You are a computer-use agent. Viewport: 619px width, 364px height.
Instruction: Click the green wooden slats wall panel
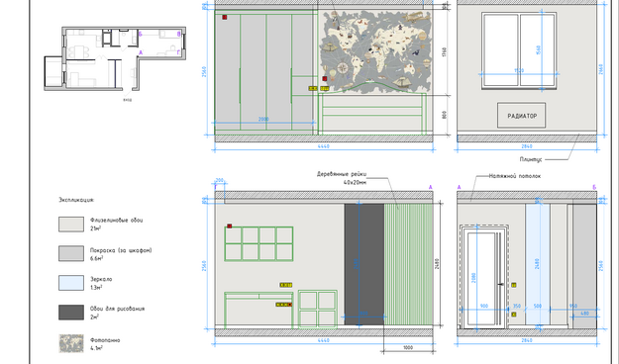coord(409,264)
